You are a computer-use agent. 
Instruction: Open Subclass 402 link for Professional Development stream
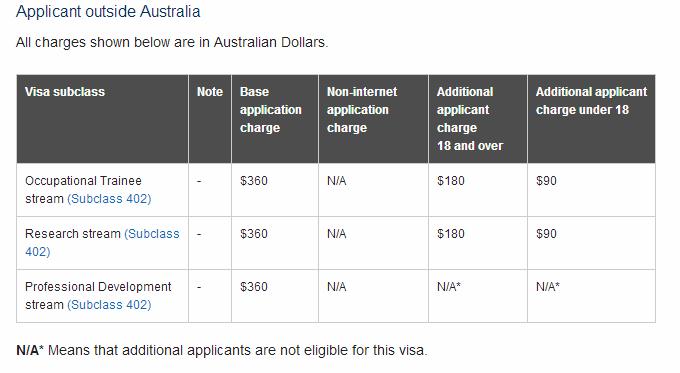[109, 304]
